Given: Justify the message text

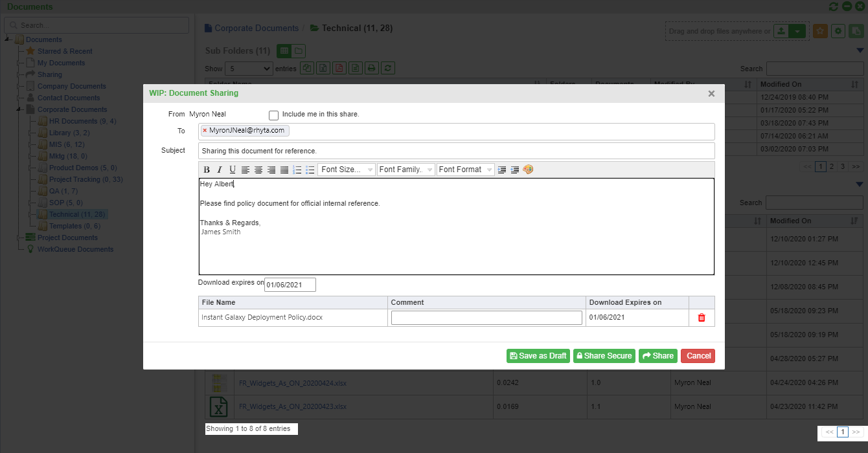Looking at the screenshot, I should [284, 170].
